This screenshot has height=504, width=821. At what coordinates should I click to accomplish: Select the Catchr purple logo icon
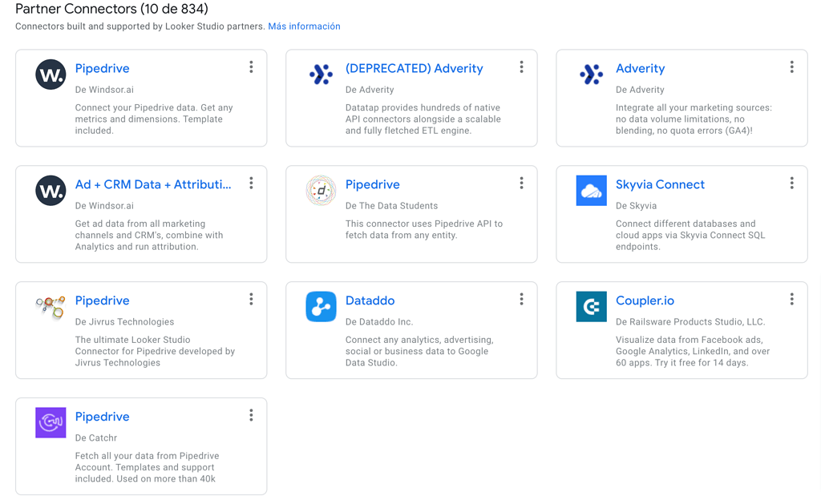pyautogui.click(x=50, y=422)
